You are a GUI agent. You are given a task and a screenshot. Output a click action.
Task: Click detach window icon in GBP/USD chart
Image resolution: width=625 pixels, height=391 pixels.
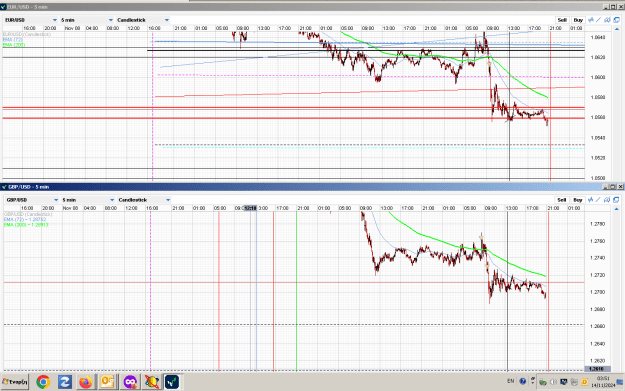pyautogui.click(x=616, y=200)
